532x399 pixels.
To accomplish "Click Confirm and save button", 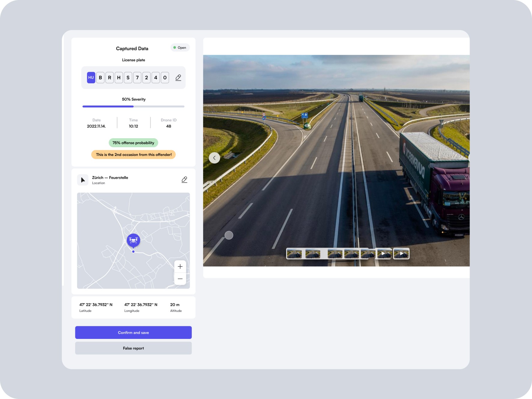I will click(133, 333).
